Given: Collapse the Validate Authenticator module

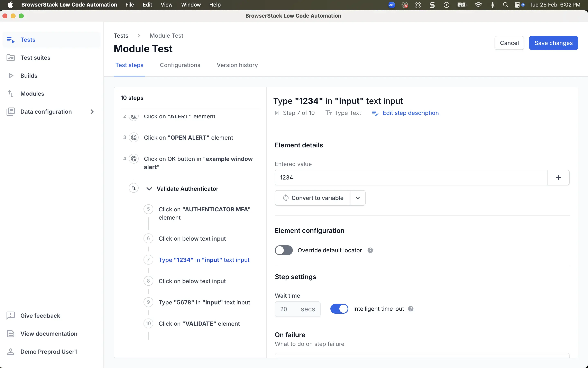Looking at the screenshot, I should (x=149, y=189).
